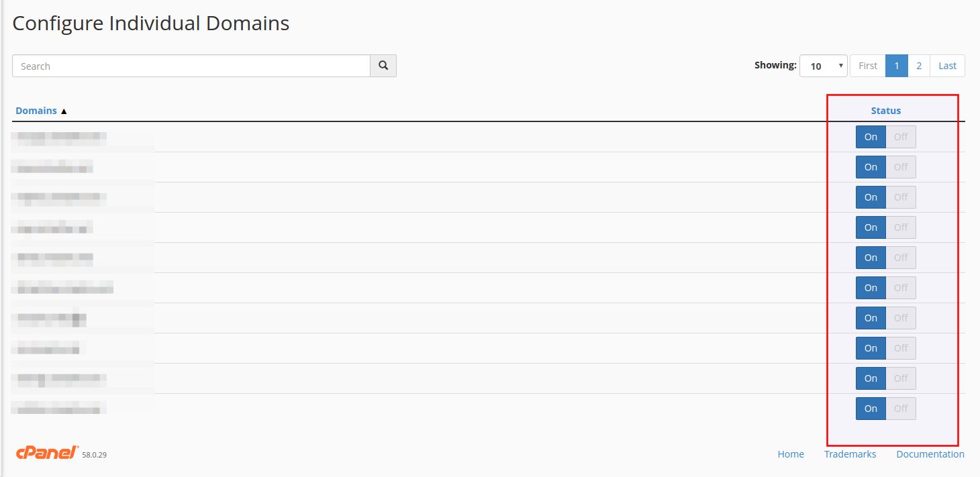Image resolution: width=980 pixels, height=477 pixels.
Task: Click the cPanel logo in the footer
Action: coord(46,452)
